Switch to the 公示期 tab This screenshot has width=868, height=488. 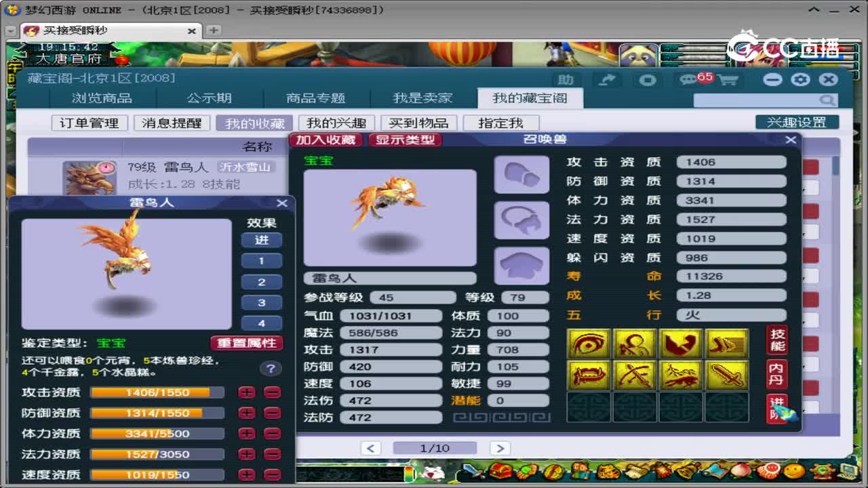[210, 98]
